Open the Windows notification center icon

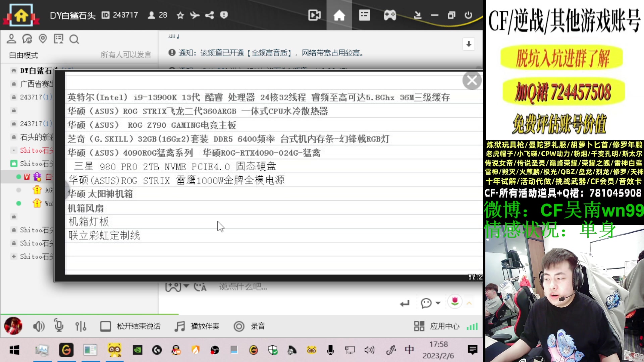(x=473, y=350)
